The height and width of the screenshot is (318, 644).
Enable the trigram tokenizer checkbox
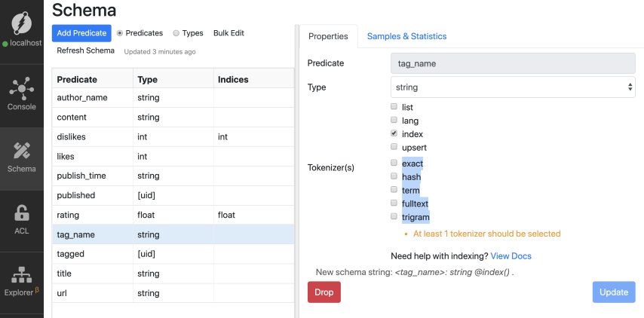coord(394,217)
